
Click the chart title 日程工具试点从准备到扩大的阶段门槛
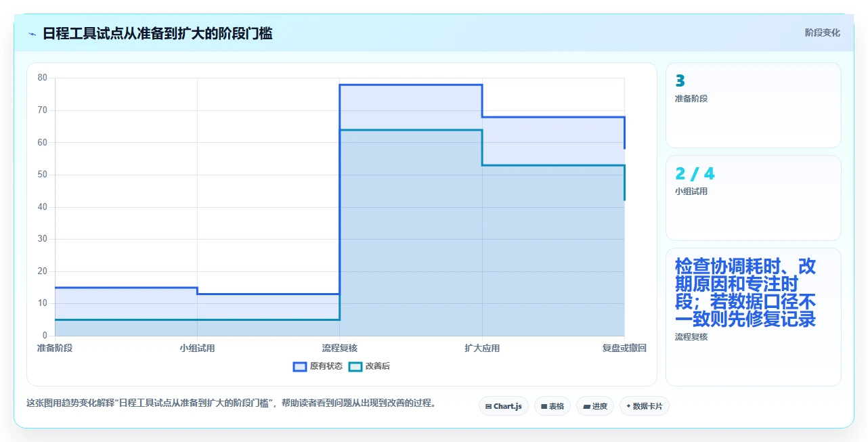158,33
